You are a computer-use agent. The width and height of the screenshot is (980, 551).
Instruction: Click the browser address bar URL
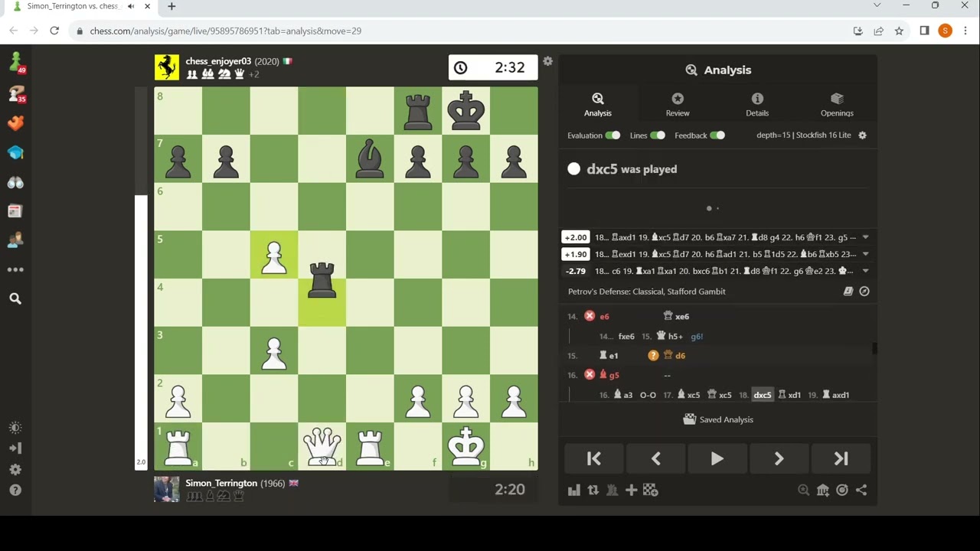225,31
